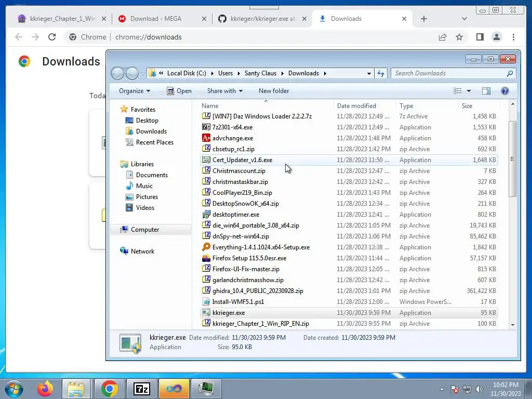532x399 pixels.
Task: Open Explorer help question mark icon
Action: [505, 91]
